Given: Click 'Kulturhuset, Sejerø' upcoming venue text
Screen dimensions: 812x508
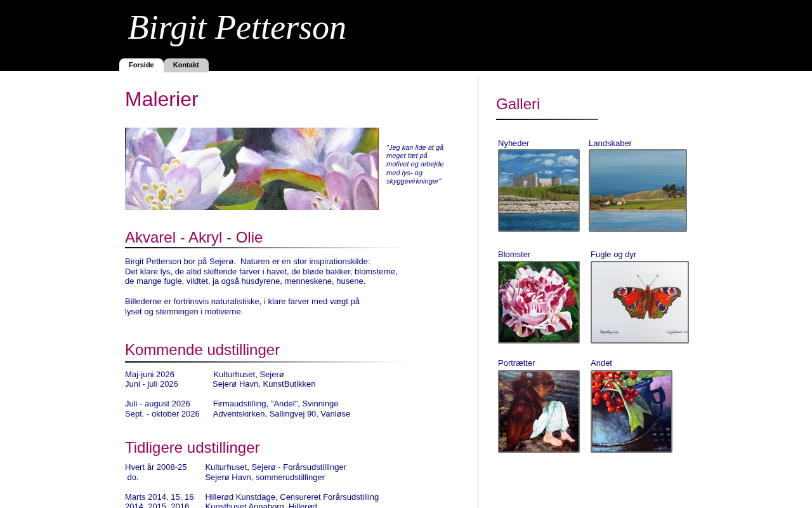Looking at the screenshot, I should [x=249, y=375].
